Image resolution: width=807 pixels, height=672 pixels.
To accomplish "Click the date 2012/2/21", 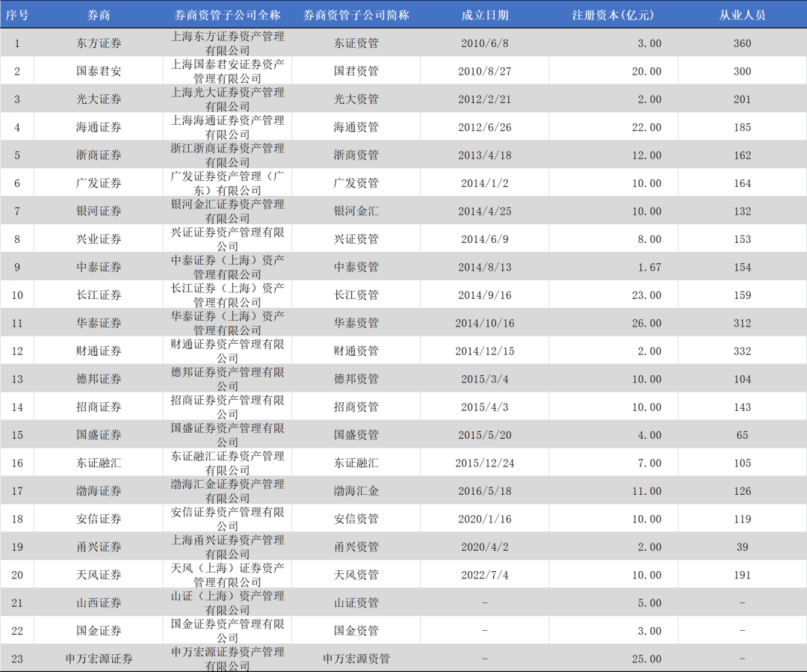I will click(485, 99).
